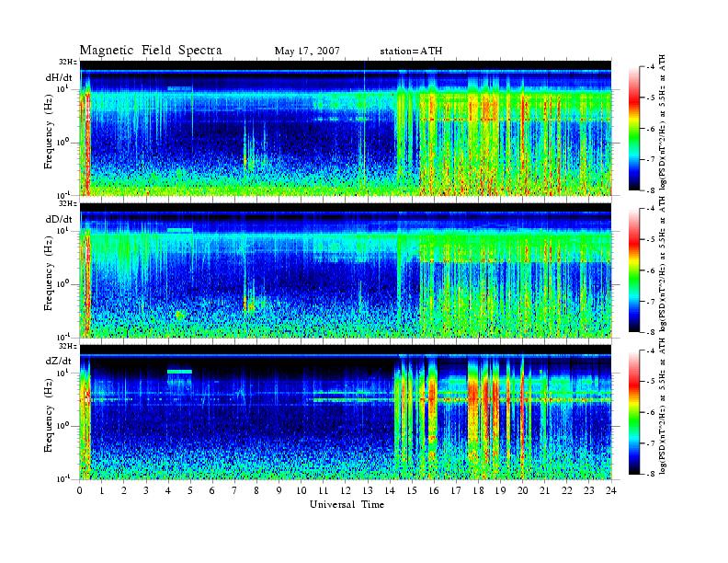Click hour 15 on the time axis
Image resolution: width=728 pixels, height=563 pixels.
(x=412, y=491)
